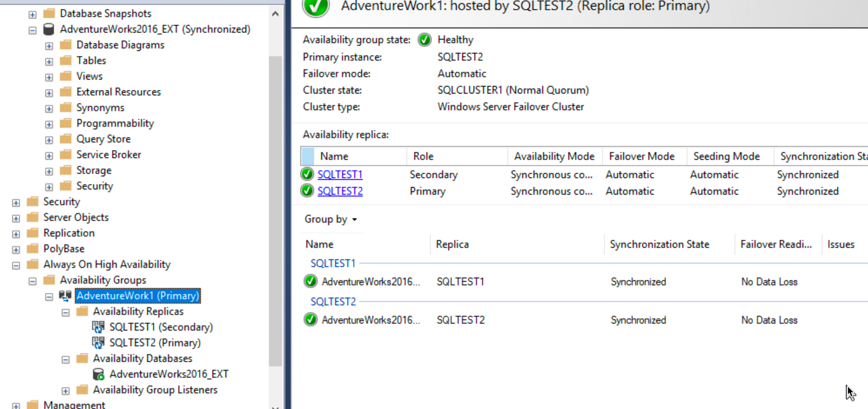Image resolution: width=868 pixels, height=409 pixels.
Task: Select the Availability Replicas tree item
Action: click(138, 311)
